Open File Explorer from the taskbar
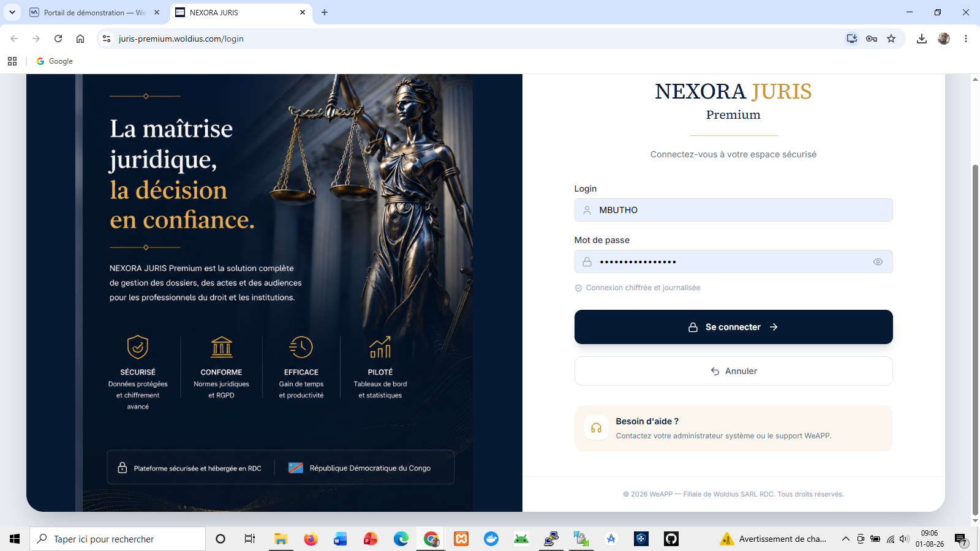This screenshot has width=980, height=551. pyautogui.click(x=281, y=539)
